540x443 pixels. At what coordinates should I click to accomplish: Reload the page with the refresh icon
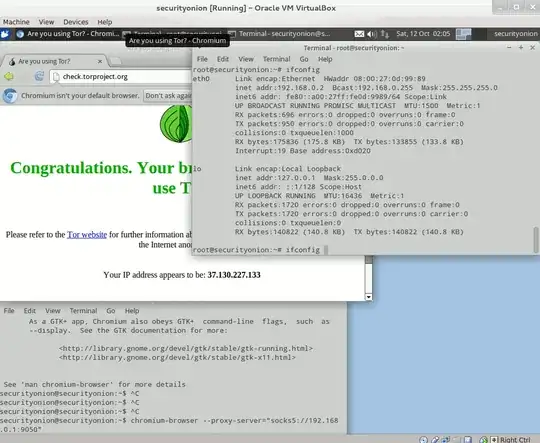point(39,76)
